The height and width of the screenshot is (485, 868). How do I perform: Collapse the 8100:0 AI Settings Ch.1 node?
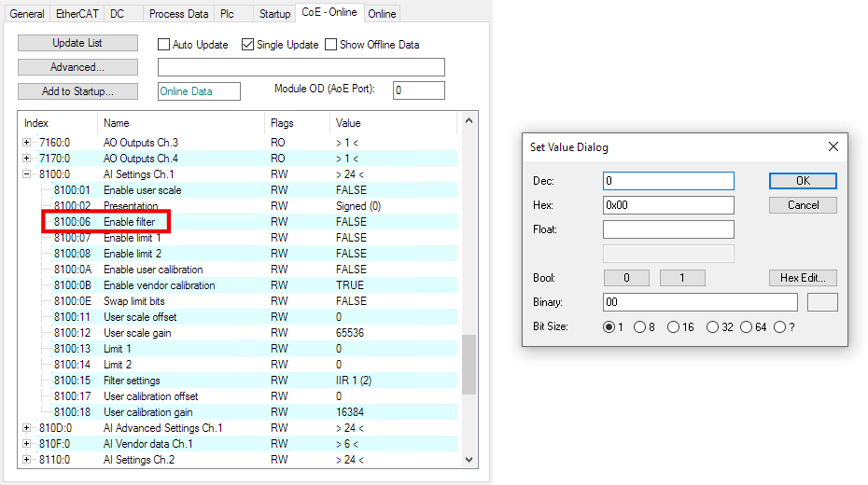pos(26,174)
